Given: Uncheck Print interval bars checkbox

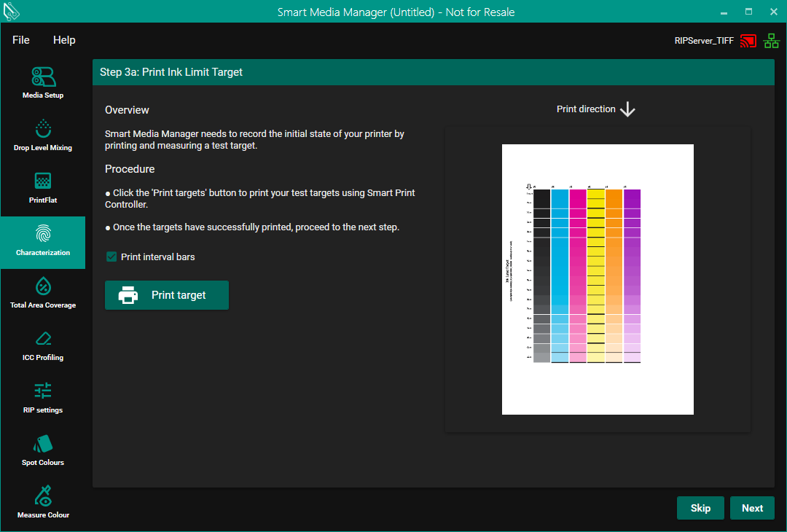Looking at the screenshot, I should tap(111, 257).
